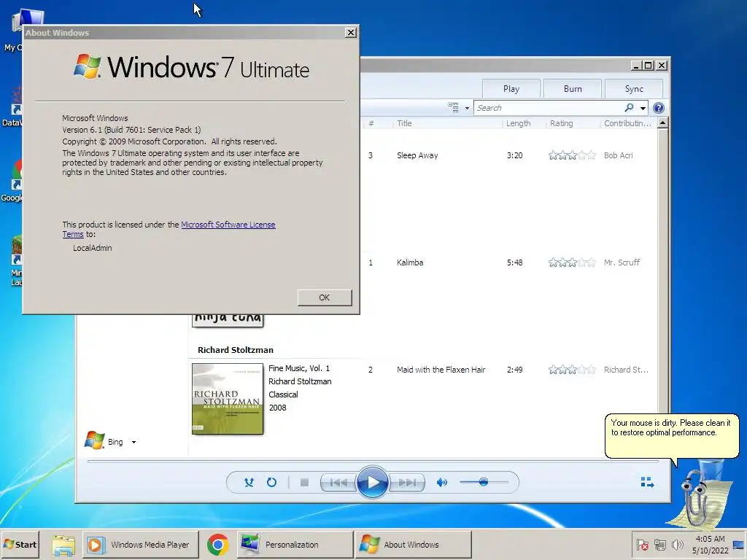Viewport: 747px width, 560px height.
Task: Click the Action Center flag tray icon
Action: [642, 545]
